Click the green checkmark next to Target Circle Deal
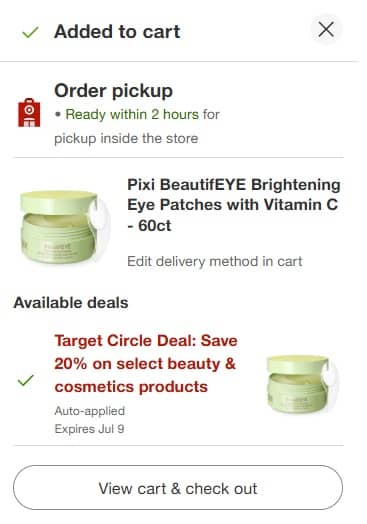Viewport: 367px width, 524px height. (x=26, y=380)
